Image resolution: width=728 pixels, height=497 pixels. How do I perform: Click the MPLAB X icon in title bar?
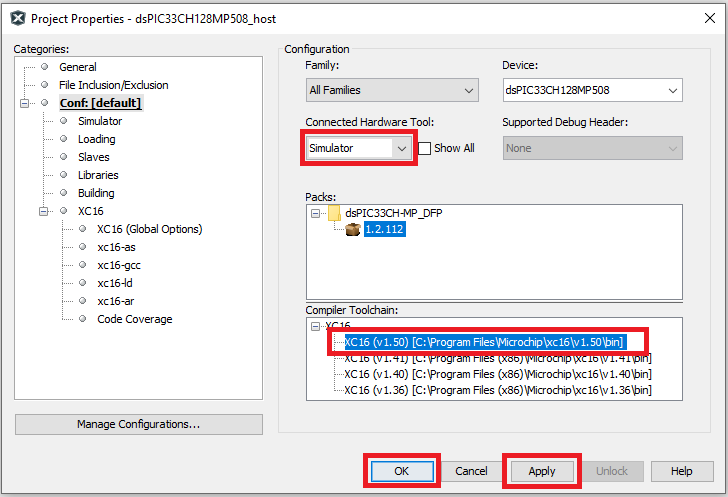pos(18,19)
